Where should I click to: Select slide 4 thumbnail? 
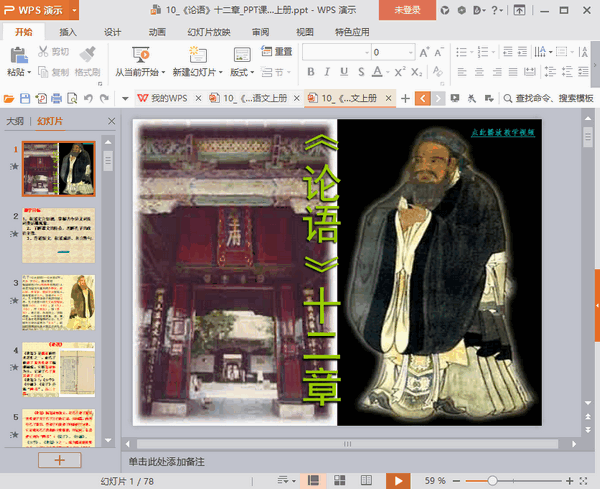pyautogui.click(x=59, y=370)
